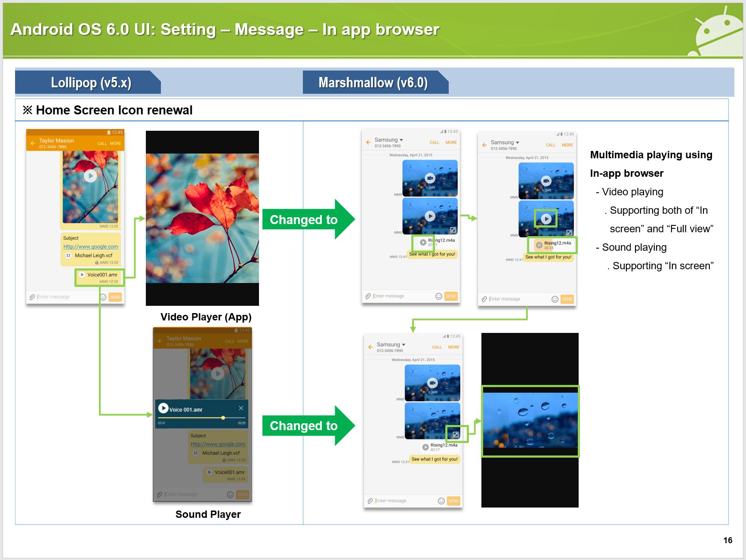
Task: Click the green-highlighted fullscreen expand icon
Action: tap(456, 434)
